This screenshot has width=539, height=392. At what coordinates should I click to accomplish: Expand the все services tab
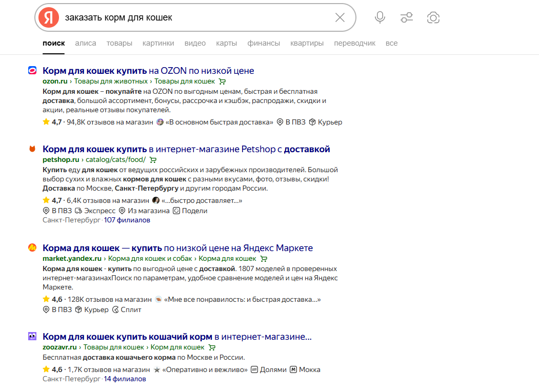[x=391, y=43]
